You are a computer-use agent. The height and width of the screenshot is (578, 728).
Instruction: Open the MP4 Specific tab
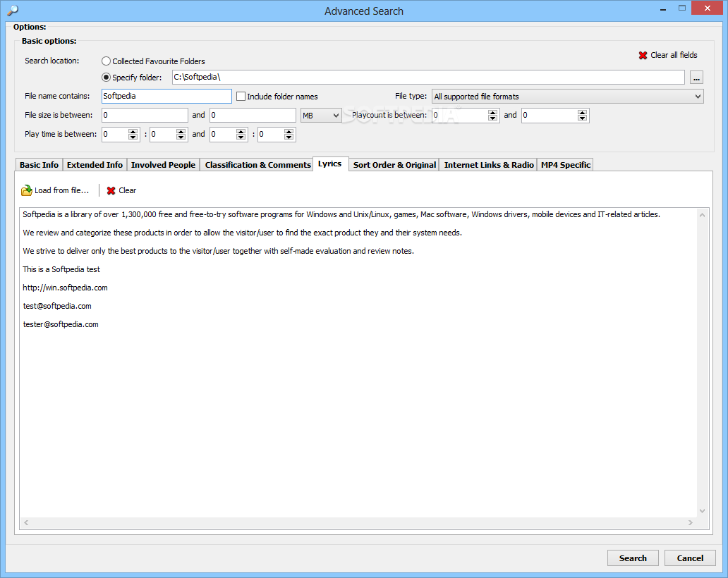[x=566, y=165]
